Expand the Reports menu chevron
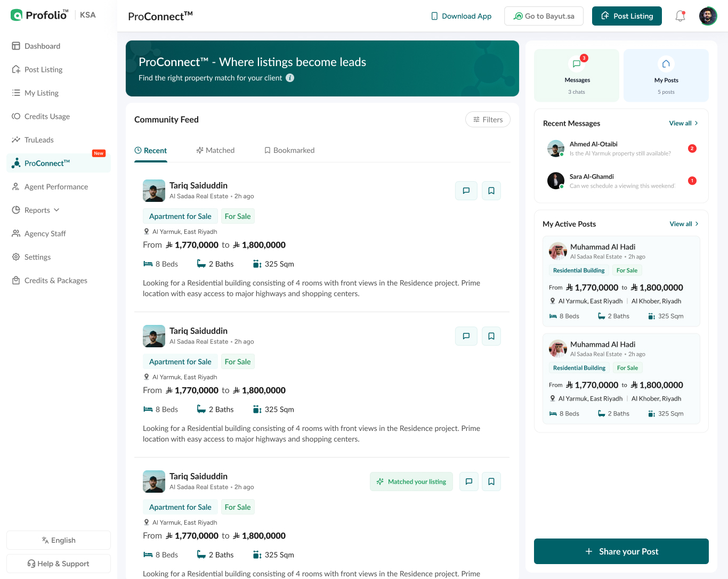The width and height of the screenshot is (728, 579). [56, 210]
